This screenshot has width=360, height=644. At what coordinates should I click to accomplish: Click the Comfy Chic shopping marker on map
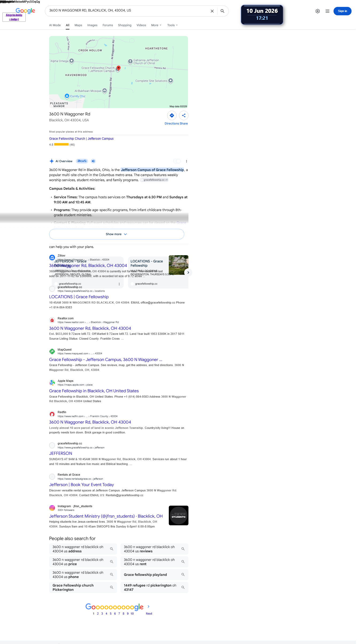coord(67,96)
